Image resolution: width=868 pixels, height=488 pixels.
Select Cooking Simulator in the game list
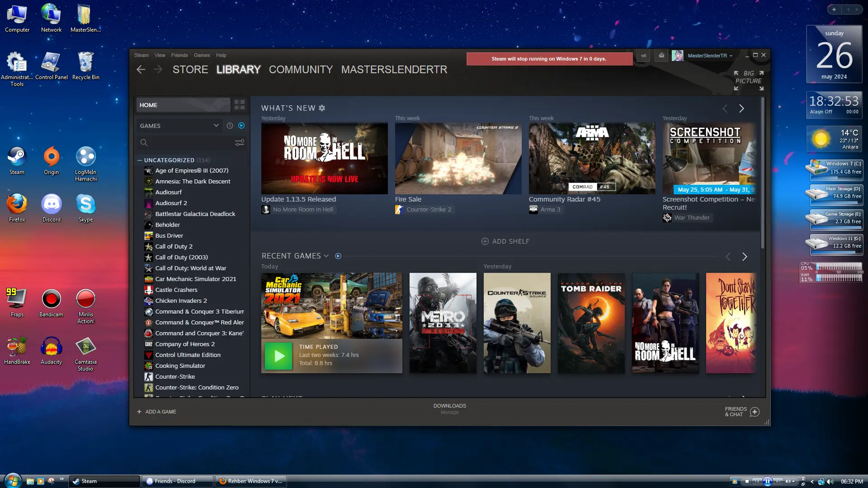pos(193,366)
